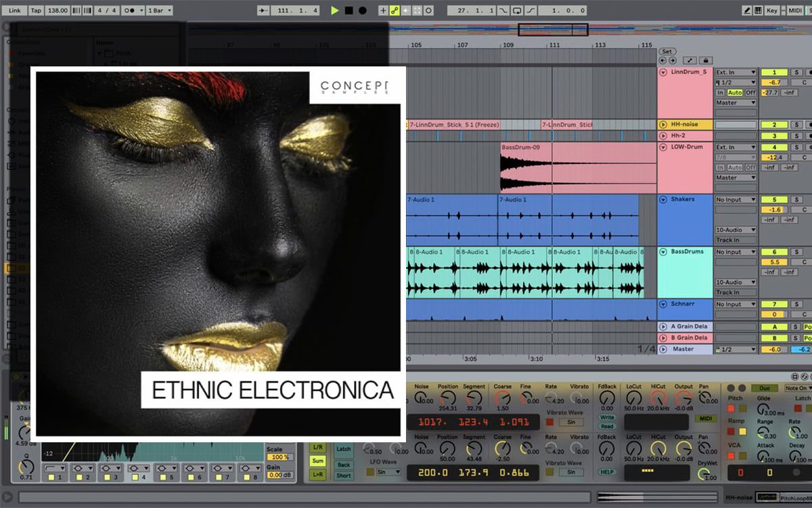
Task: Click the 4 / 4 time signature field
Action: (x=106, y=11)
